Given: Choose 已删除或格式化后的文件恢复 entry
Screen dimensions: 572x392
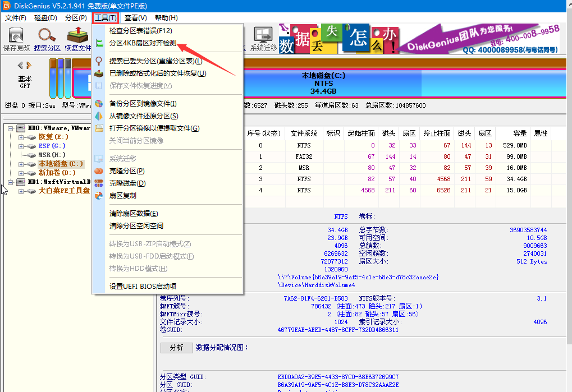Looking at the screenshot, I should [167, 73].
